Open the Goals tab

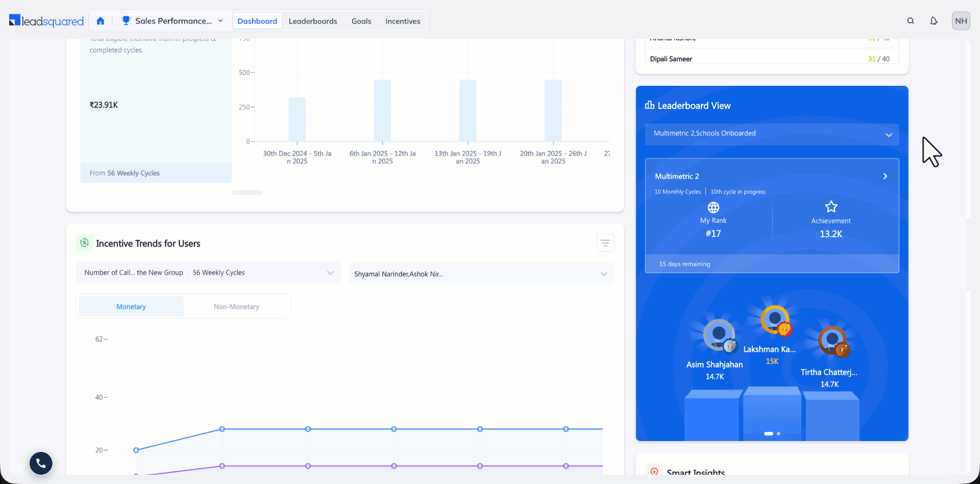361,21
